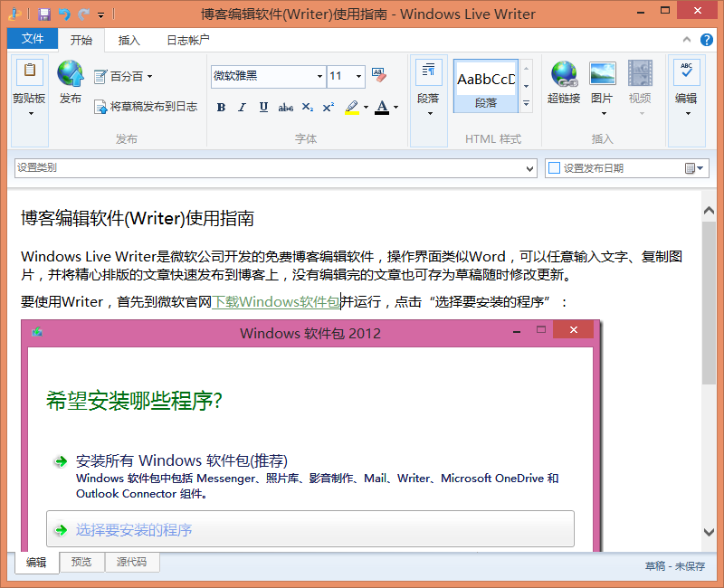Switch to the 源代码 view tab
The image size is (724, 588).
[131, 562]
